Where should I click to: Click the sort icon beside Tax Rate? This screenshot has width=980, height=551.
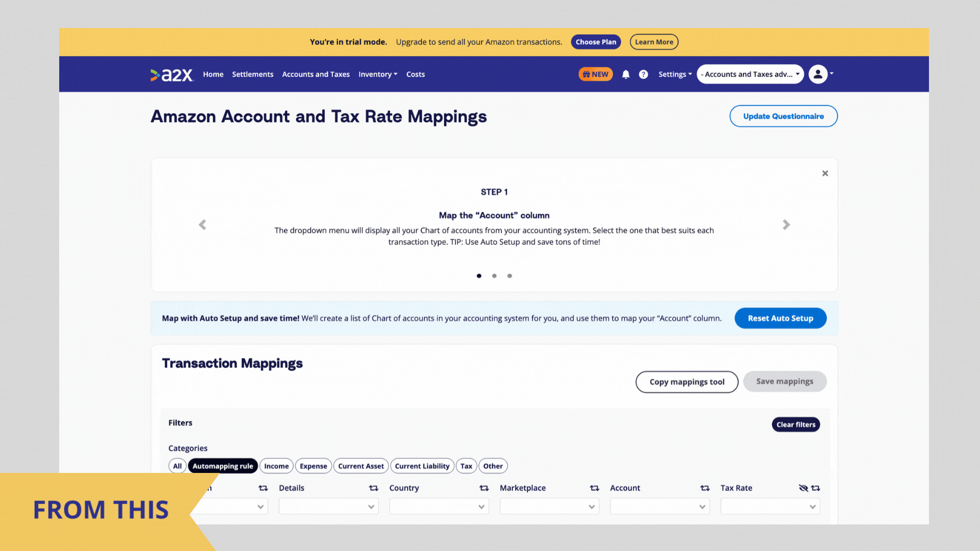[x=816, y=488]
